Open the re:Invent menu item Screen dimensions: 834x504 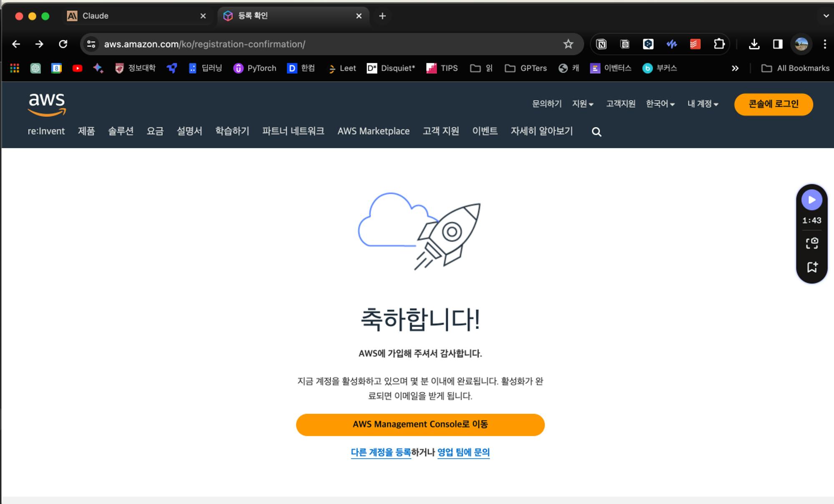tap(46, 131)
